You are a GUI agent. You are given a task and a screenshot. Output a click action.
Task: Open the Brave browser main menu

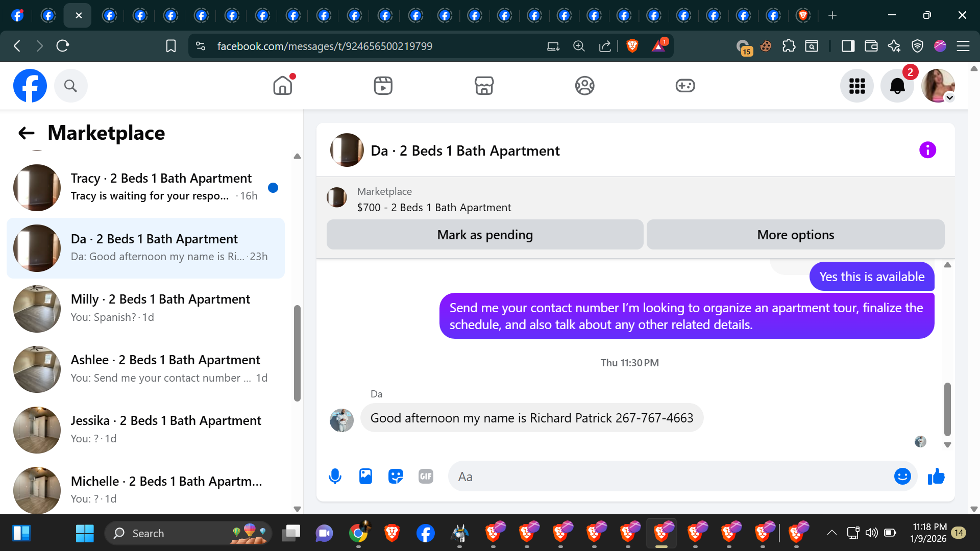[x=963, y=46]
